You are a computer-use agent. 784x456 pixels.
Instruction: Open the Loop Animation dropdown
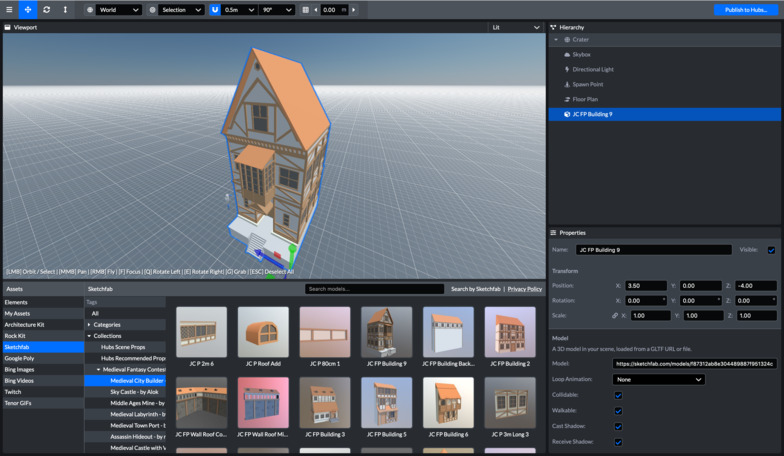point(659,380)
